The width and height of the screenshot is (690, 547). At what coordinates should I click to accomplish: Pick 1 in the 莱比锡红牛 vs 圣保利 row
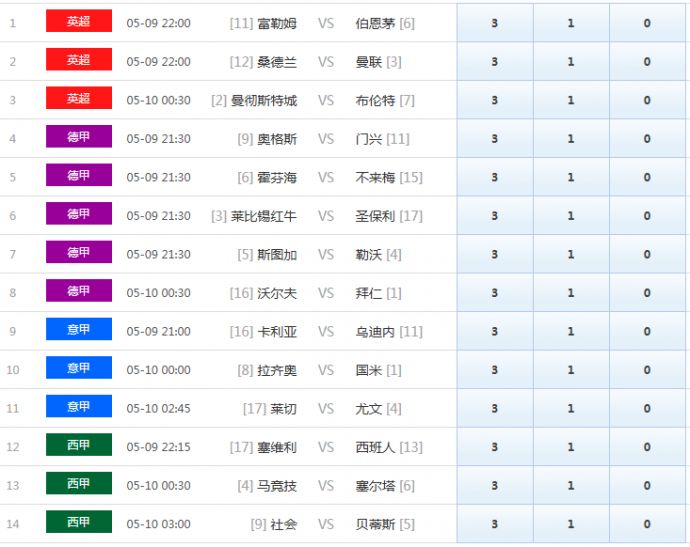coord(571,216)
